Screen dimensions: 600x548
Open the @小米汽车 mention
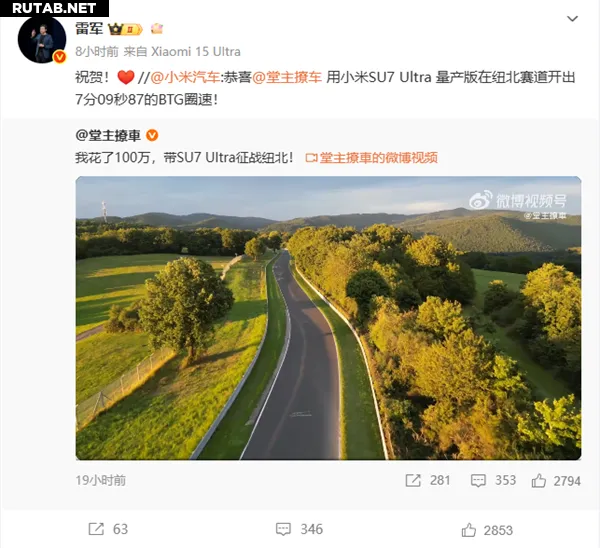coord(185,77)
